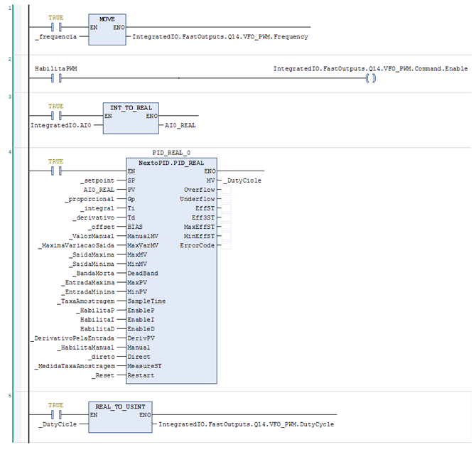The width and height of the screenshot is (476, 452).
Task: Click the AI0_REAL output variable in rung 3
Action: (179, 124)
